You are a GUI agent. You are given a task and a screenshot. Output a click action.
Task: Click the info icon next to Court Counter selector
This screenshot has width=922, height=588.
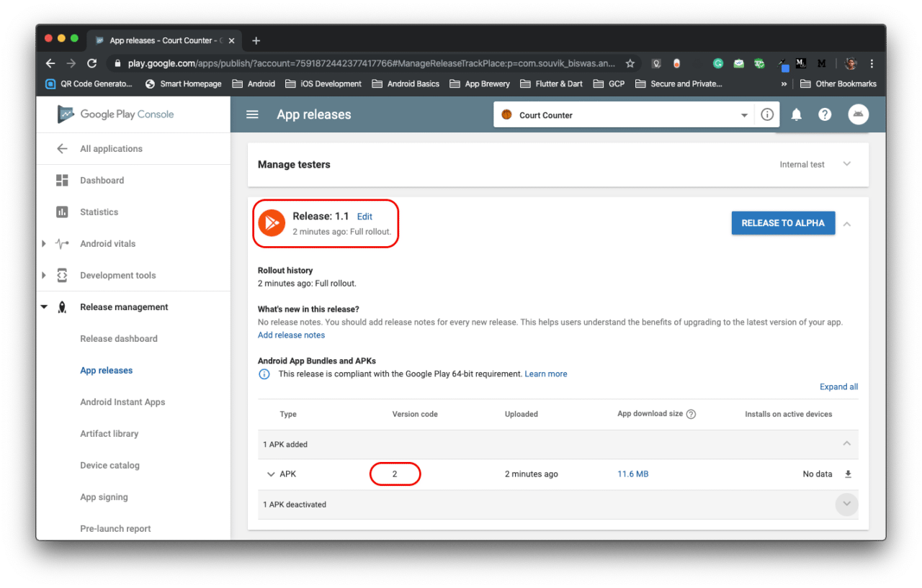coord(767,114)
